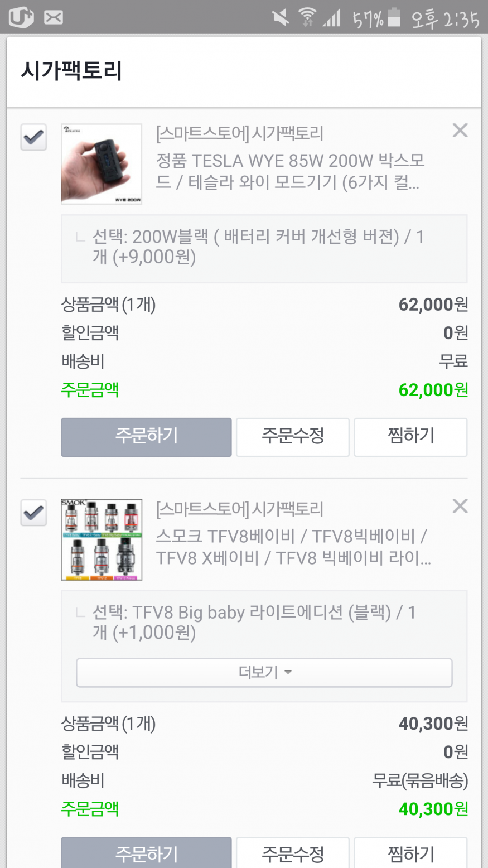Tap 주문수정 for the SMOK TFV8 item
488x868 pixels.
click(293, 853)
